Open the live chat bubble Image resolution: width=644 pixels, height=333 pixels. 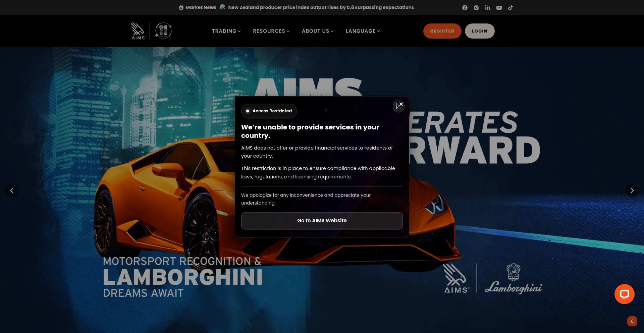tap(624, 294)
